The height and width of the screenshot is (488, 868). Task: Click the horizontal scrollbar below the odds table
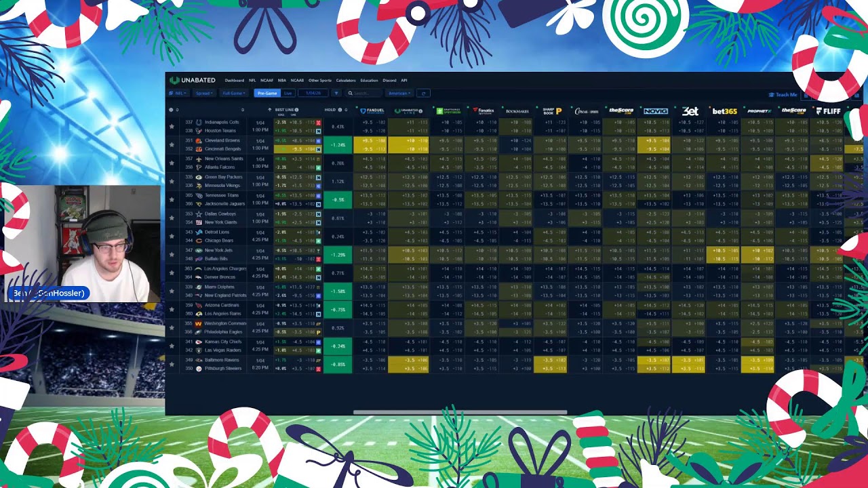click(460, 412)
